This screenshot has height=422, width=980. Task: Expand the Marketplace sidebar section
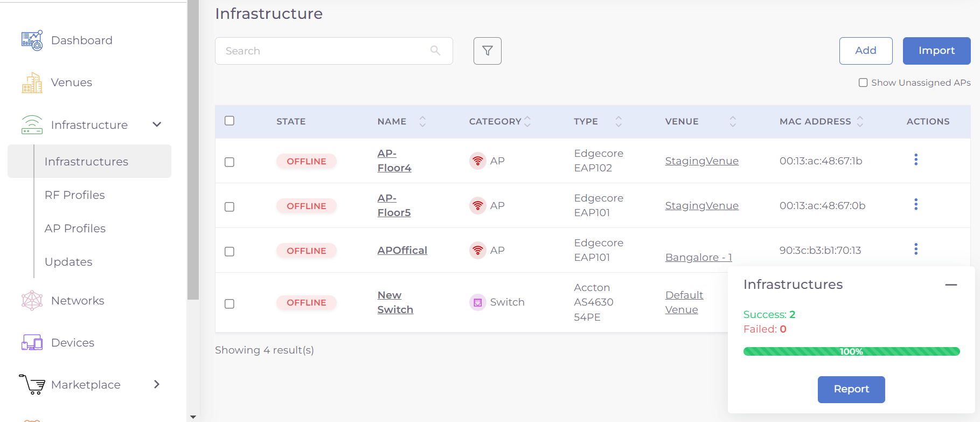tap(157, 384)
